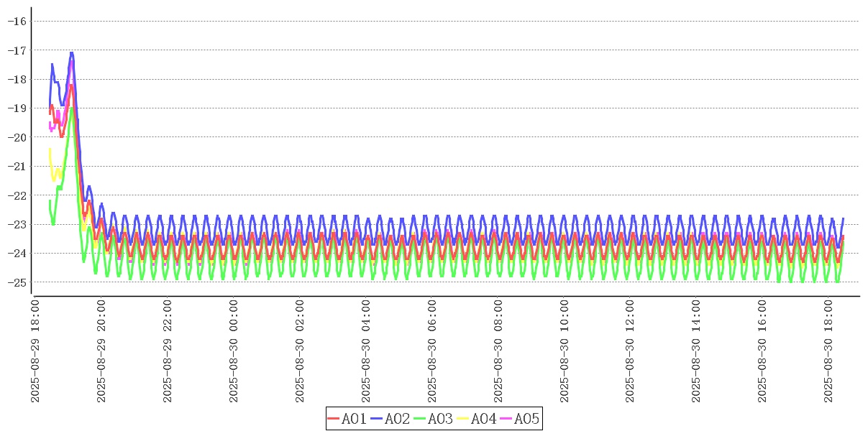Click the 2025-08-29 22:00 time axis label

pyautogui.click(x=168, y=351)
